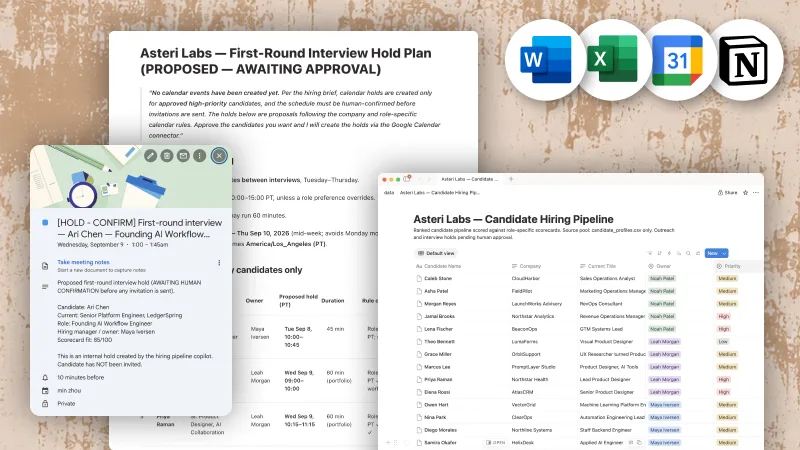
Task: Click CloudHarbor company cell in Notion
Action: point(526,279)
